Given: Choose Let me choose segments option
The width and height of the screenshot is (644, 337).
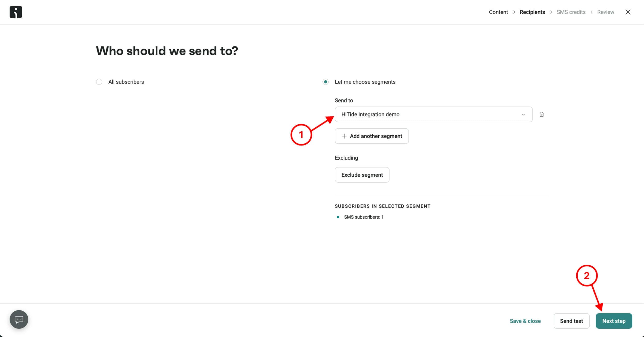Looking at the screenshot, I should coord(325,82).
